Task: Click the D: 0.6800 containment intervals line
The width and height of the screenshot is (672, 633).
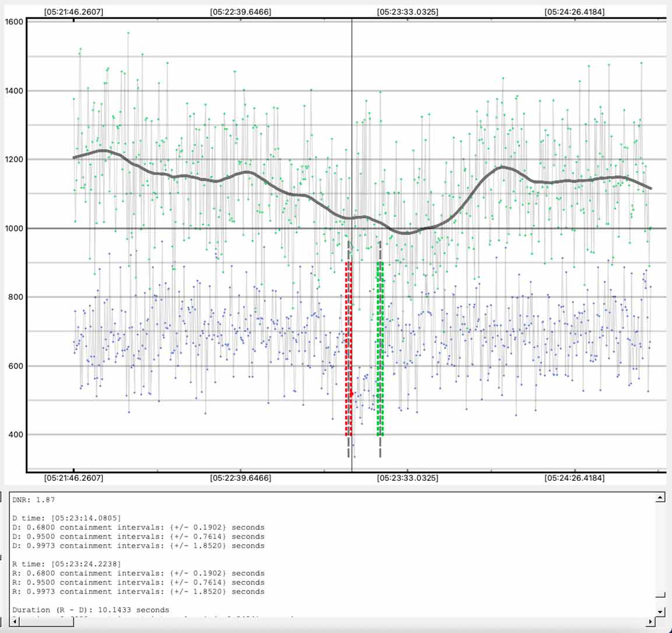Action: (x=138, y=527)
